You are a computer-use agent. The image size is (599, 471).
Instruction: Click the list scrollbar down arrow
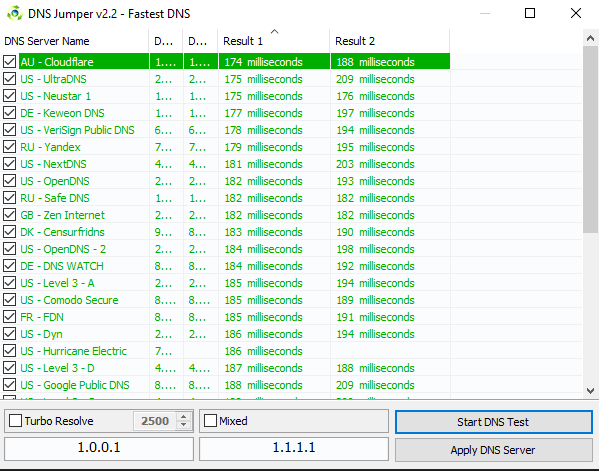pos(590,391)
